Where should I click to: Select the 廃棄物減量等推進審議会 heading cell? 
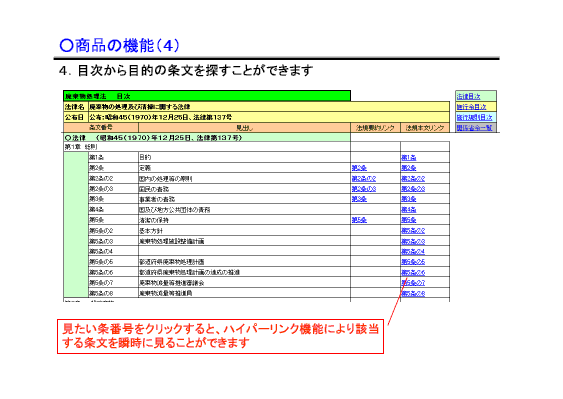(244, 283)
